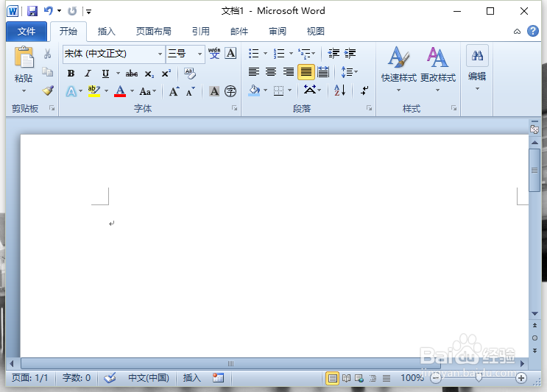Image resolution: width=547 pixels, height=392 pixels.
Task: Open the font name dropdown
Action: pyautogui.click(x=160, y=54)
